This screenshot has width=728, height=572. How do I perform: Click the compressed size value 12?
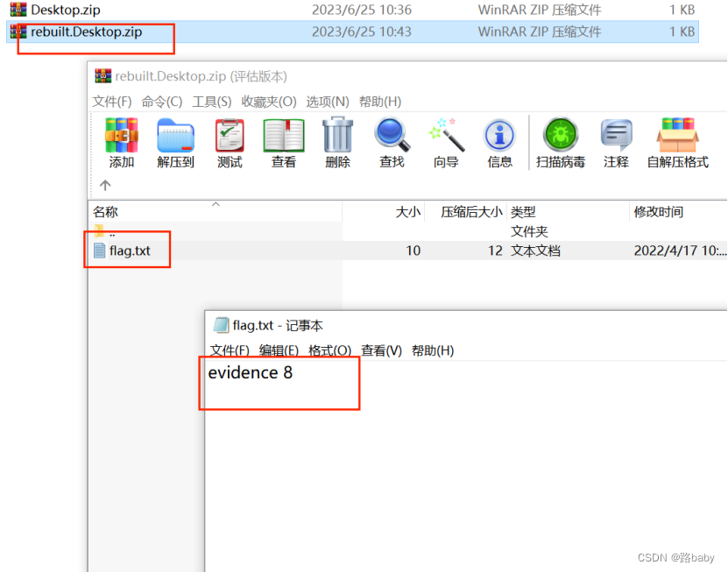tap(495, 251)
